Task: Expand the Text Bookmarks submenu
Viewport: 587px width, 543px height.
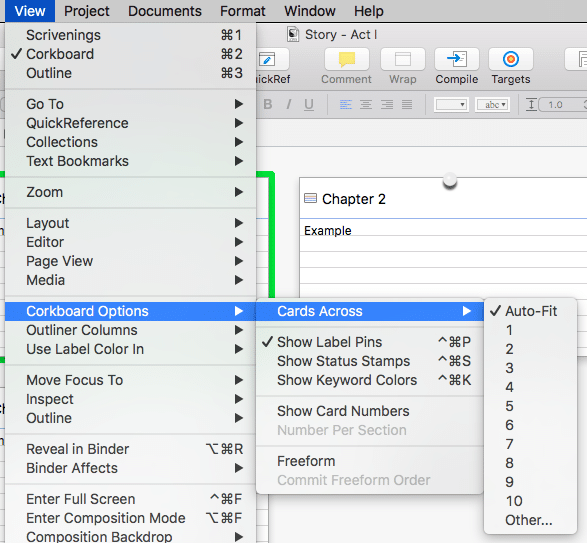Action: (130, 161)
